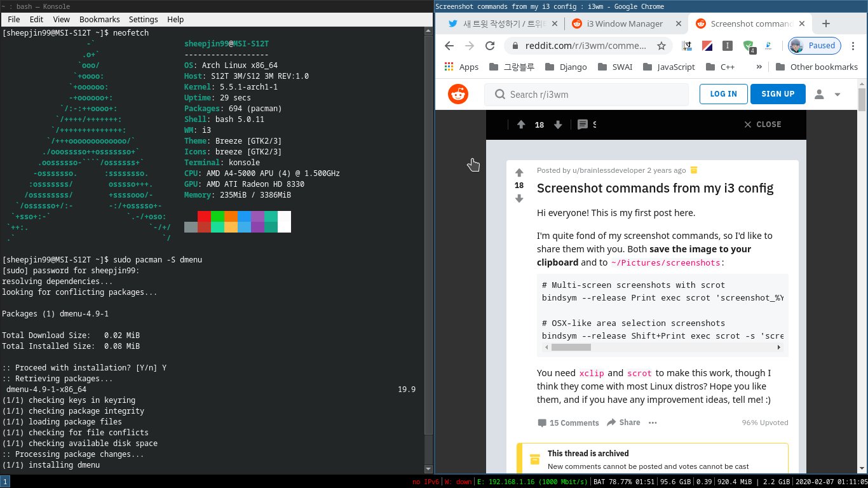Image resolution: width=868 pixels, height=488 pixels.
Task: Click the '96% Upvoted' text
Action: [765, 423]
